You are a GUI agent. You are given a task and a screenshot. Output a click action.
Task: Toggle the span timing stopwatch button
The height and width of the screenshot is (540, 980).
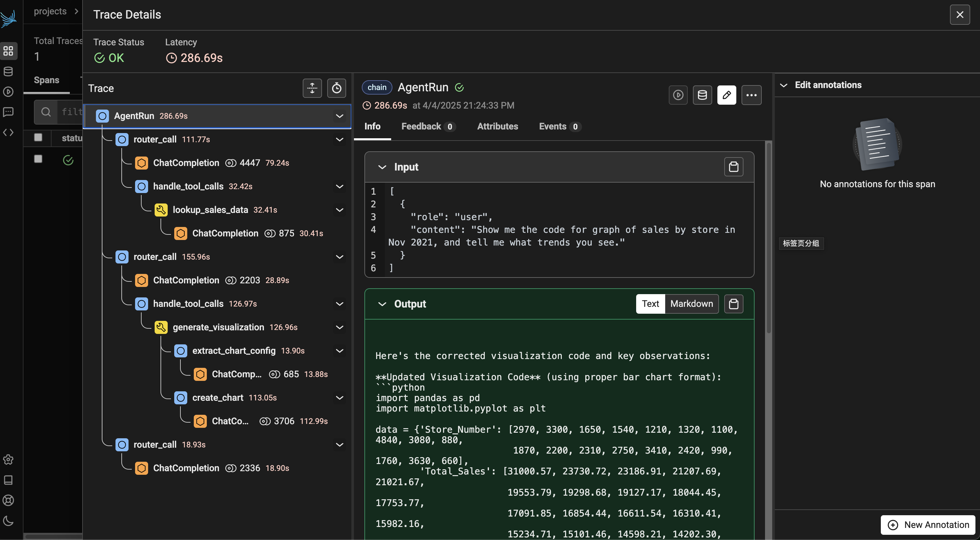[337, 88]
